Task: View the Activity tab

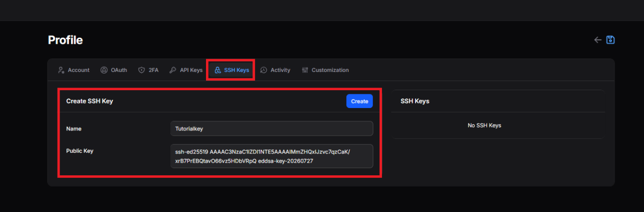Action: pyautogui.click(x=275, y=70)
